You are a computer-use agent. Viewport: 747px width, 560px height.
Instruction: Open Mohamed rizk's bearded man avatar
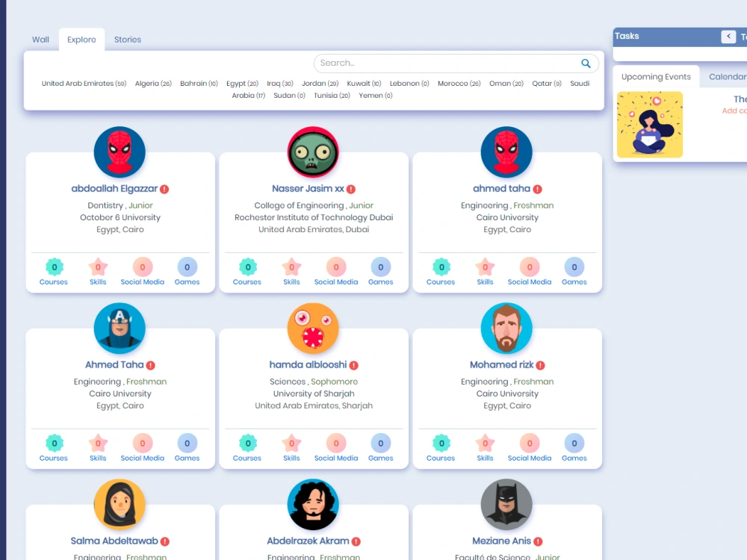coord(506,328)
